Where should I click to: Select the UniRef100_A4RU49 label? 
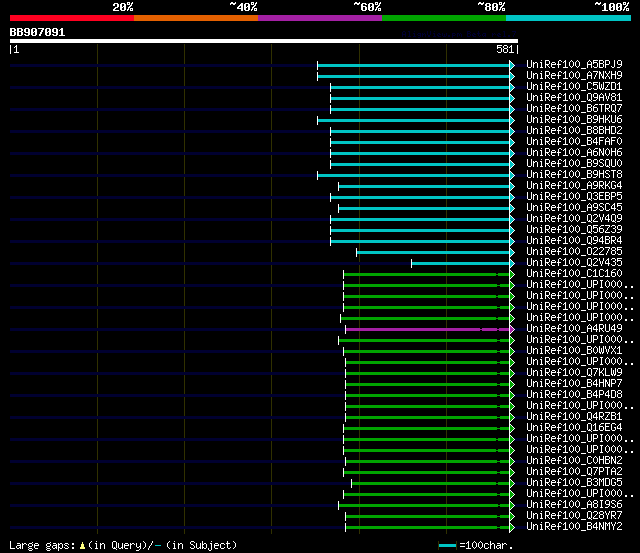pos(574,329)
